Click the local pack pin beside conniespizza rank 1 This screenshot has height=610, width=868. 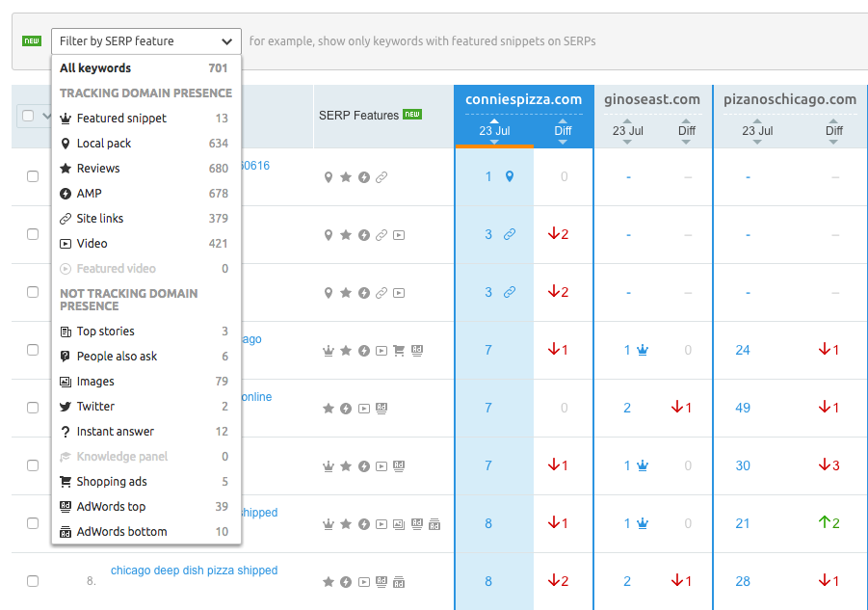click(510, 176)
